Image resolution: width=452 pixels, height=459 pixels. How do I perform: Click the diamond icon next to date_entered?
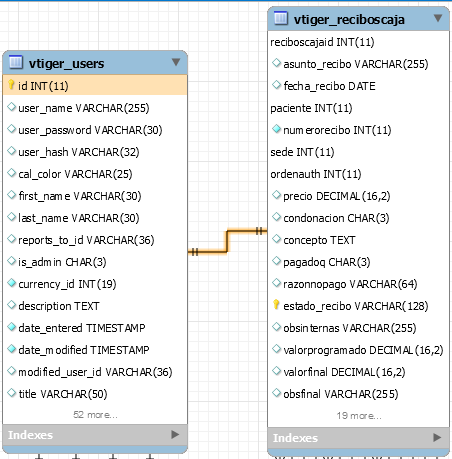(x=12, y=327)
